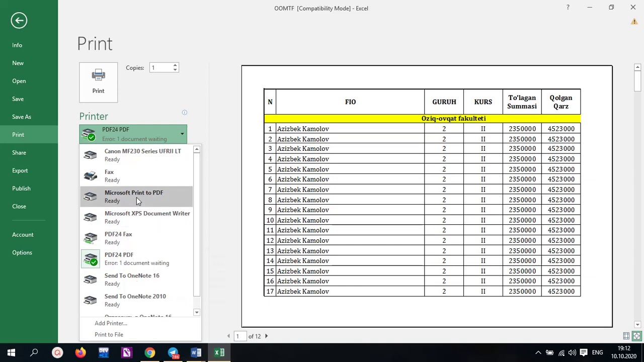644x362 pixels.
Task: Click the taskbar search icon
Action: pyautogui.click(x=34, y=353)
